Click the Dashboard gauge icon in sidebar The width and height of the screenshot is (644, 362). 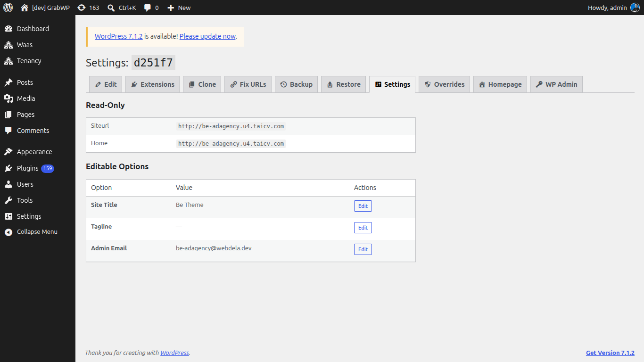pyautogui.click(x=8, y=29)
